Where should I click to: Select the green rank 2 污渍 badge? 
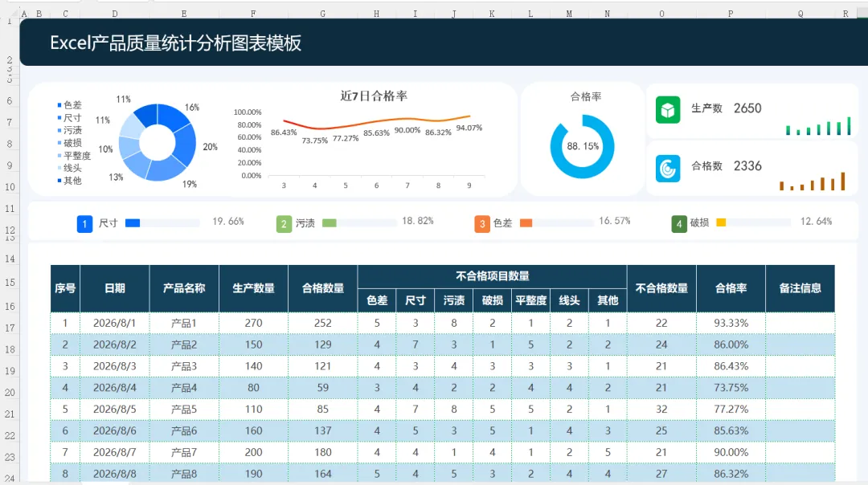click(x=284, y=223)
